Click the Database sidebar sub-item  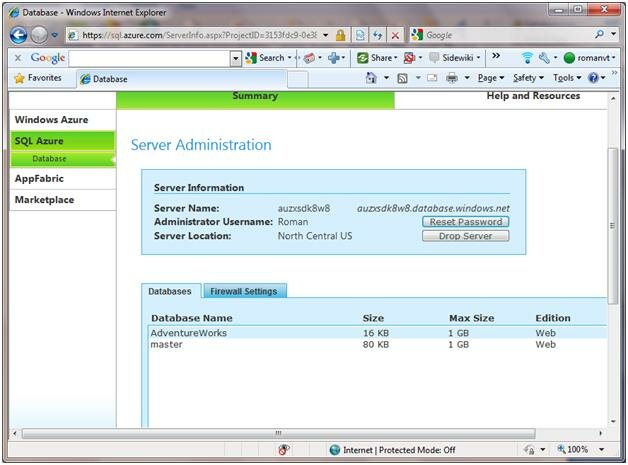pyautogui.click(x=63, y=159)
